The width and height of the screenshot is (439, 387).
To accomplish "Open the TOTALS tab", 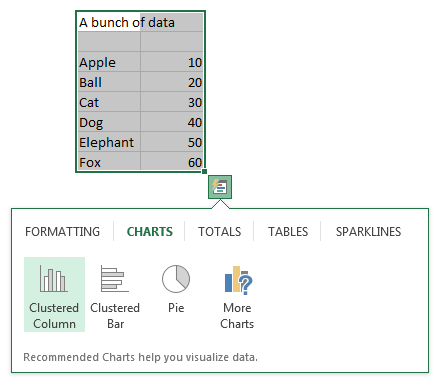I will pos(219,231).
